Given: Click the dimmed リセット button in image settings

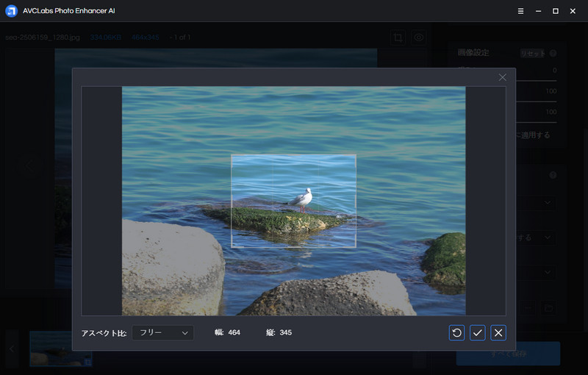Looking at the screenshot, I should (x=532, y=53).
